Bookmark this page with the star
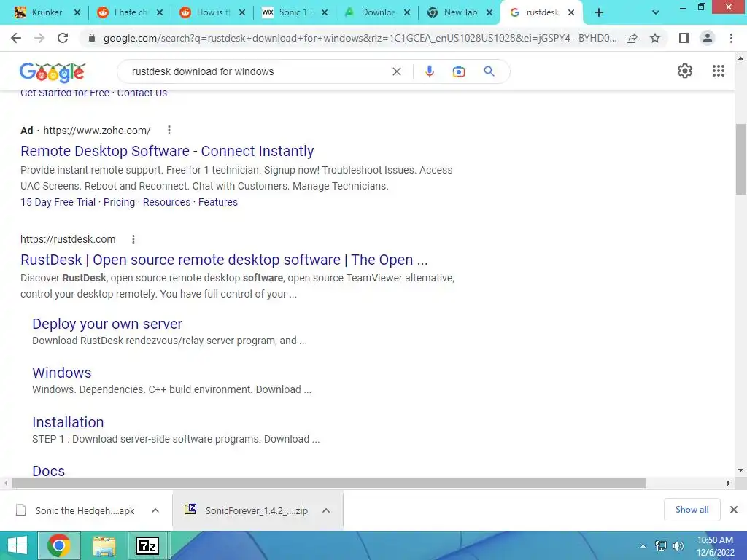The image size is (747, 560). pos(655,38)
